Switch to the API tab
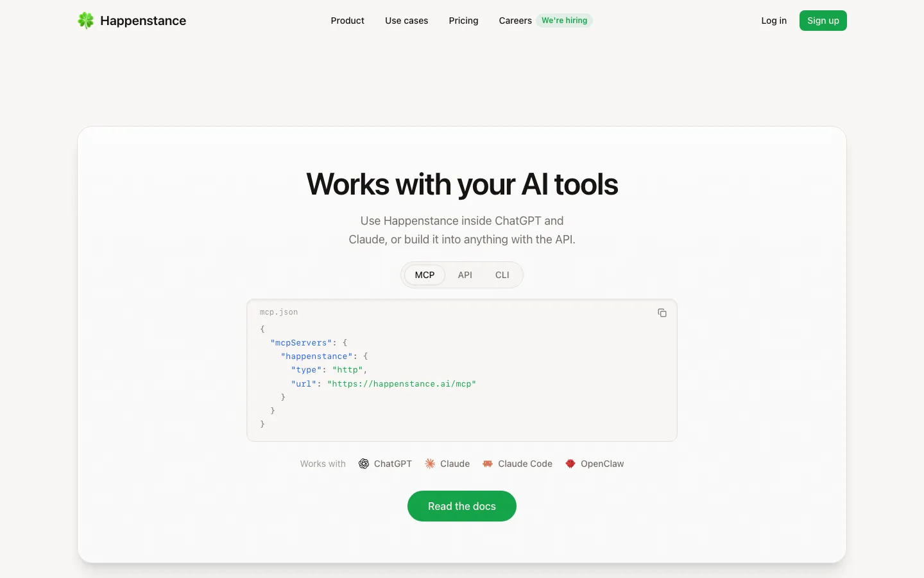The width and height of the screenshot is (924, 578). [x=465, y=275]
